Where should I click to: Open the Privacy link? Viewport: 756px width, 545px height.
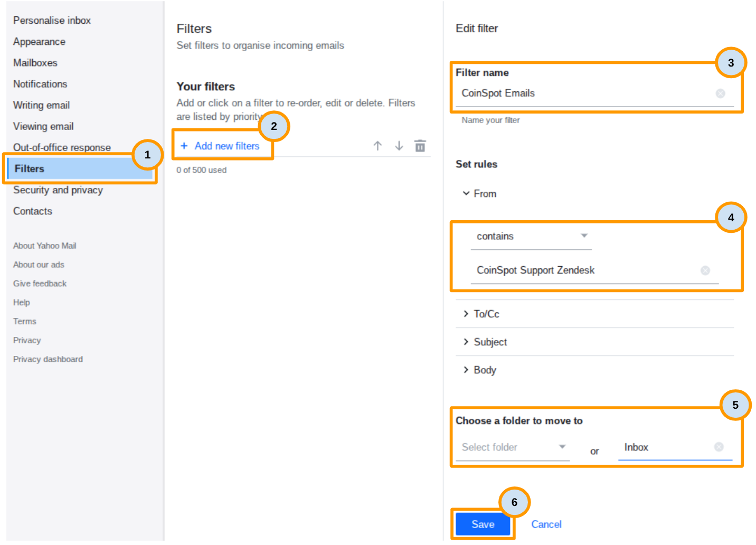(26, 340)
